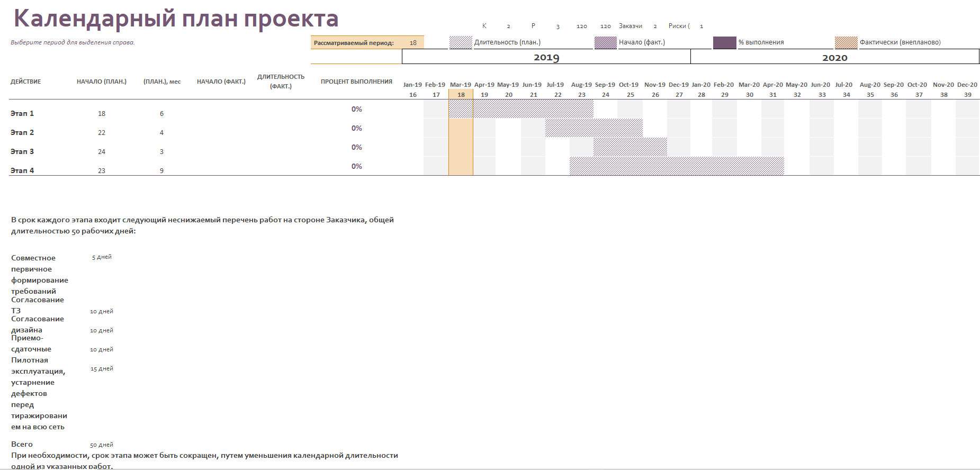This screenshot has height=470, width=980.
Task: Select the Этап 1 row label
Action: 22,113
